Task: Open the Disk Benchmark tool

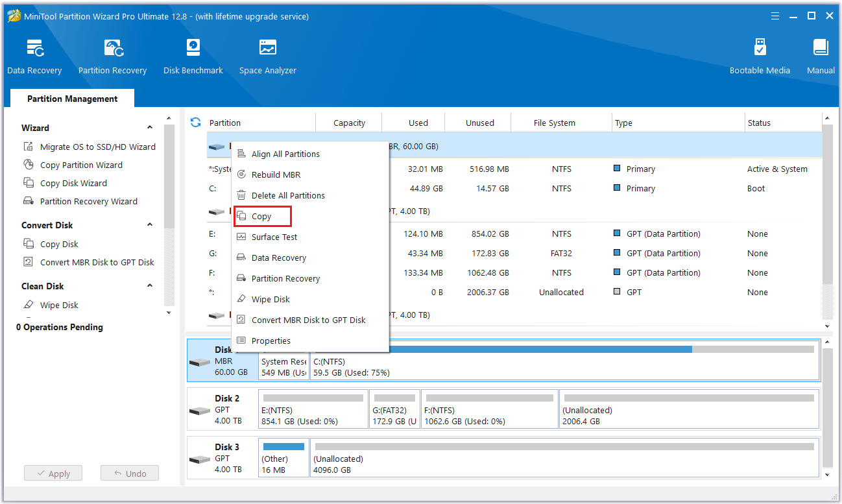Action: (193, 57)
